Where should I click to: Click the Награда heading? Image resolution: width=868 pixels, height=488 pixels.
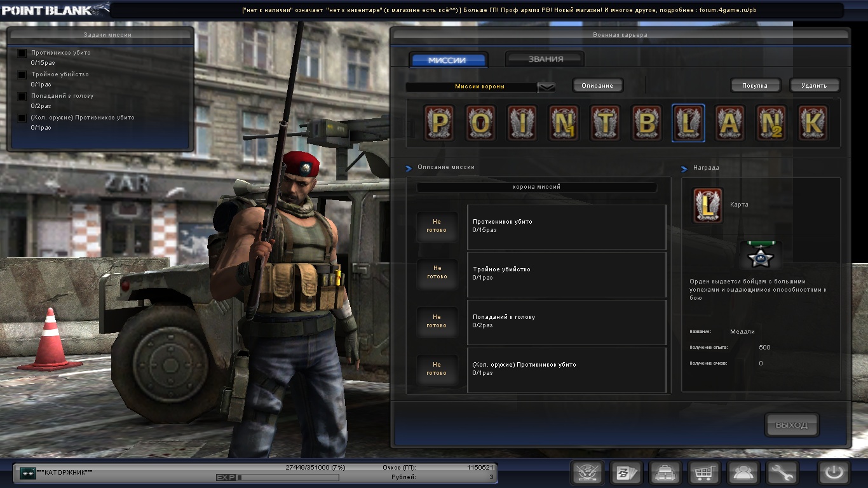point(706,168)
